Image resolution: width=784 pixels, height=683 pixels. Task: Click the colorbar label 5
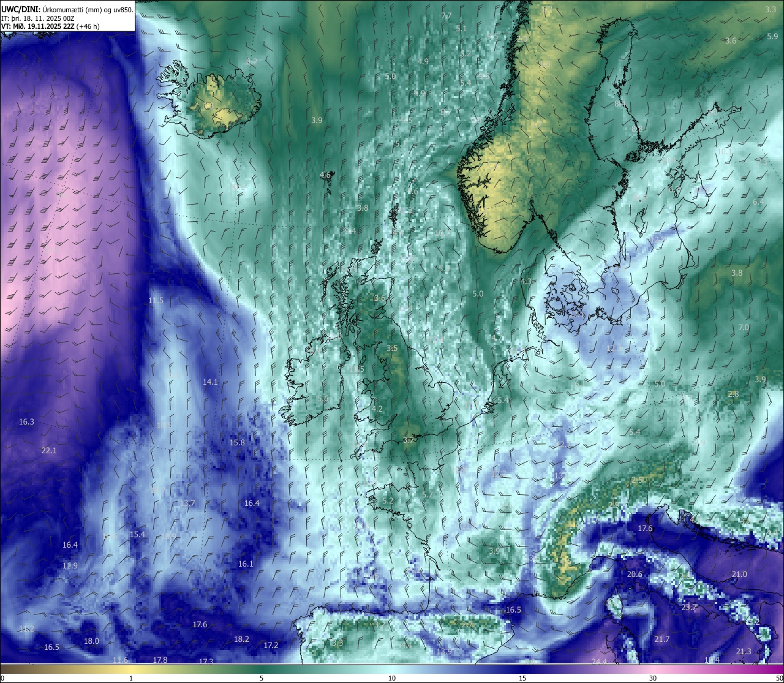262,677
